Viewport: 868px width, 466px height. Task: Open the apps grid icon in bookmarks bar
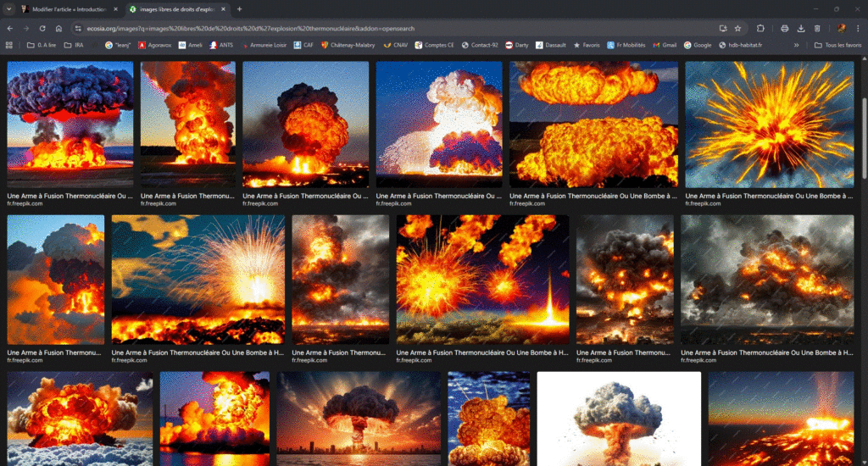[9, 45]
